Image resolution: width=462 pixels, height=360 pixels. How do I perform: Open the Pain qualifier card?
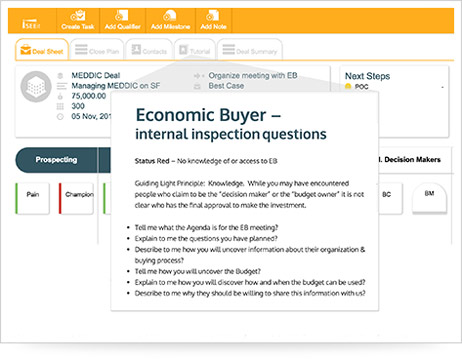tap(33, 198)
